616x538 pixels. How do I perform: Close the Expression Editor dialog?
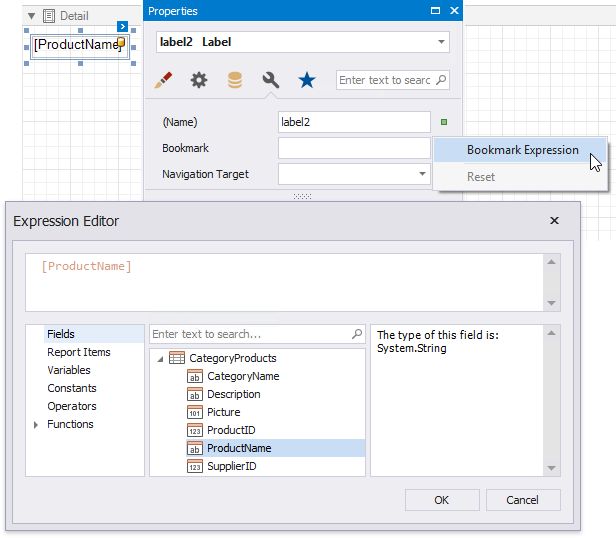coord(555,221)
